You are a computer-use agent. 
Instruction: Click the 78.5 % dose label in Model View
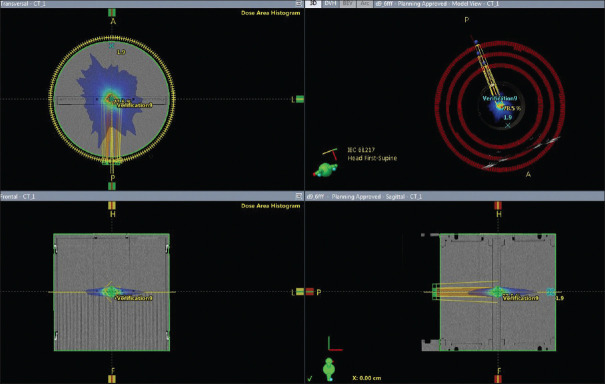[x=513, y=108]
